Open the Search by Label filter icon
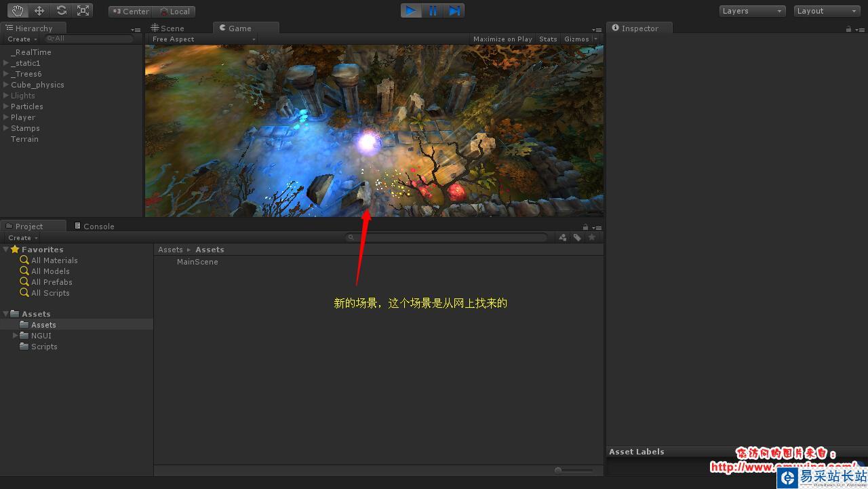This screenshot has width=868, height=489. [x=577, y=238]
